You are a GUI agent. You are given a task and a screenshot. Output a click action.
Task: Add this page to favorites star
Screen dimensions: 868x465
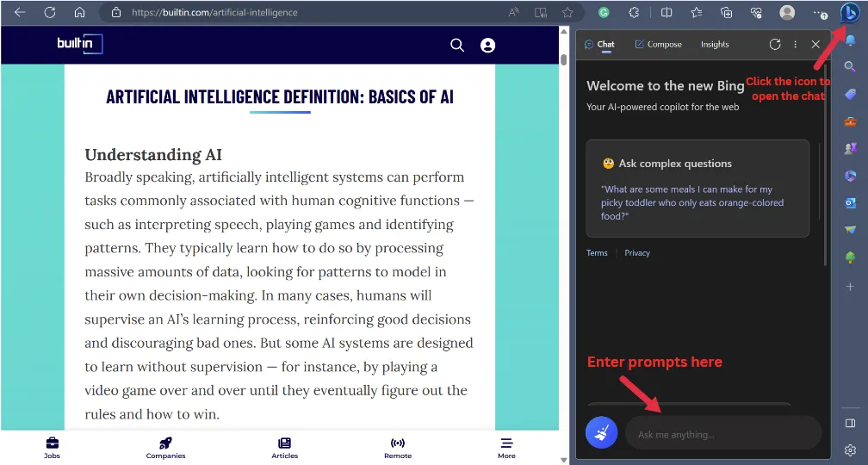[x=567, y=12]
